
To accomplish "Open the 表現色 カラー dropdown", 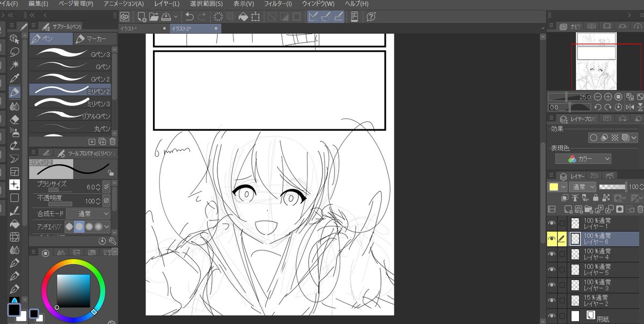I will [x=583, y=159].
